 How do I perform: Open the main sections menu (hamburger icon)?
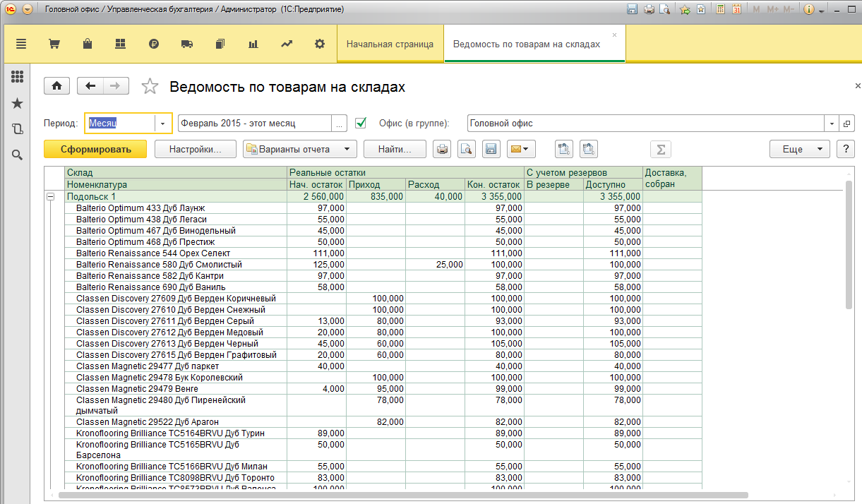20,44
